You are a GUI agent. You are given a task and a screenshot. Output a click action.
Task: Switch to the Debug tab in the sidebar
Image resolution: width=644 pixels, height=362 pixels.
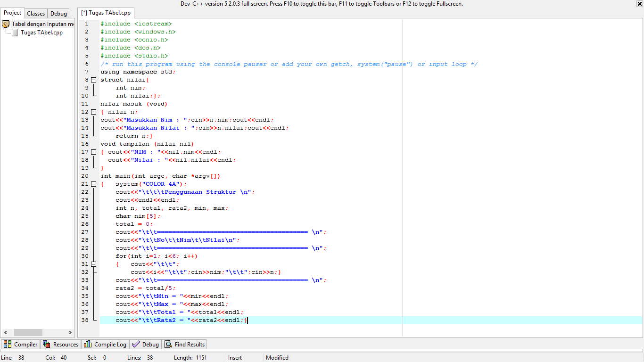58,14
